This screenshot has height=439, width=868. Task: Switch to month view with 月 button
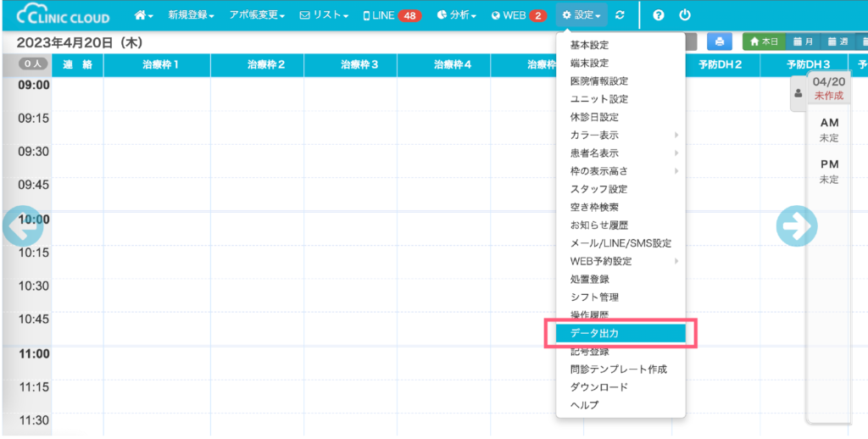804,42
